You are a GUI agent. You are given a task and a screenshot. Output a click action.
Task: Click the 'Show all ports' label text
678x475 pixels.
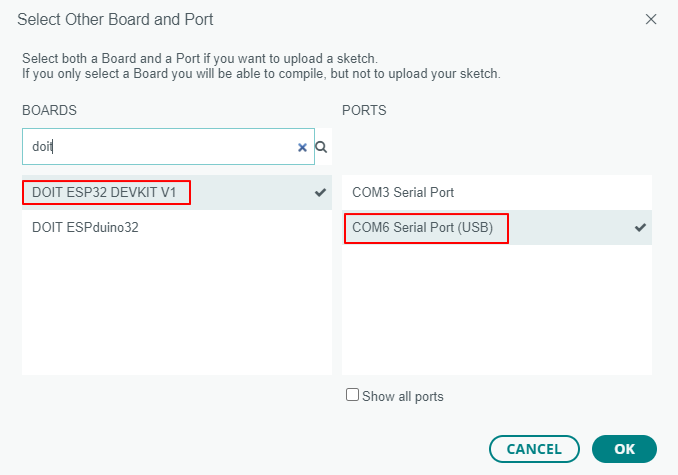click(x=403, y=396)
